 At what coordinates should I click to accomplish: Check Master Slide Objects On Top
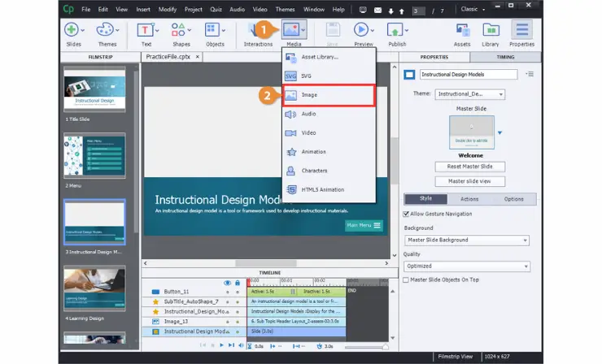(x=406, y=280)
